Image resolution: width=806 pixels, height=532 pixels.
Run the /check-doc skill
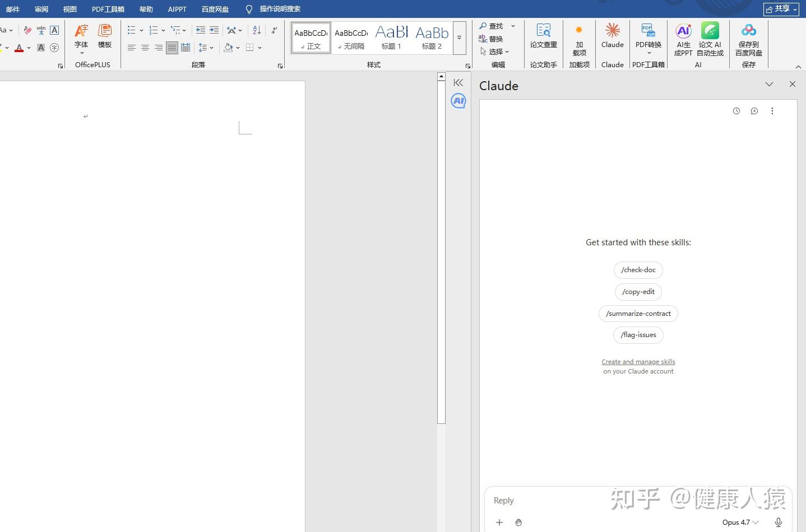tap(638, 270)
